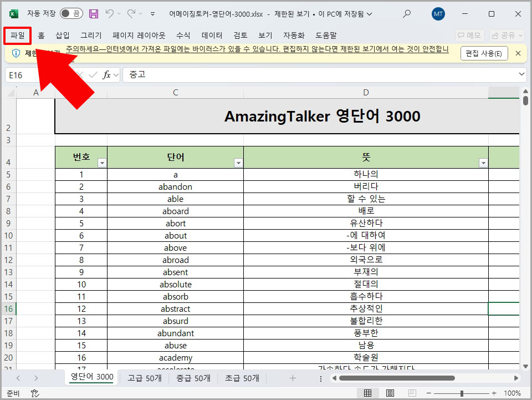Click the MT account avatar
532x400 pixels.
[438, 14]
